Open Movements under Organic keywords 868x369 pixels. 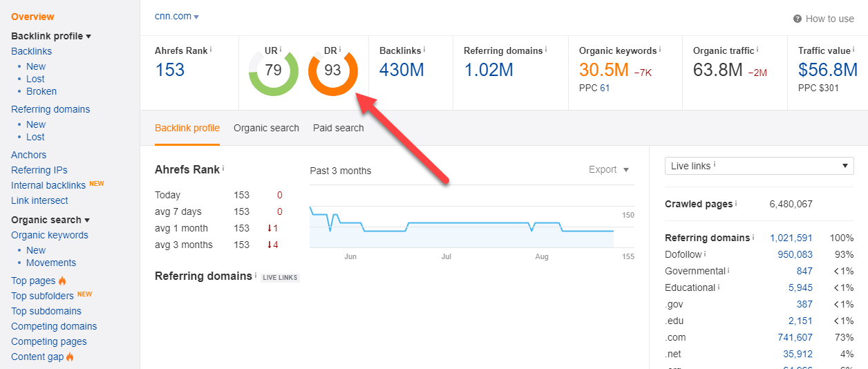51,263
